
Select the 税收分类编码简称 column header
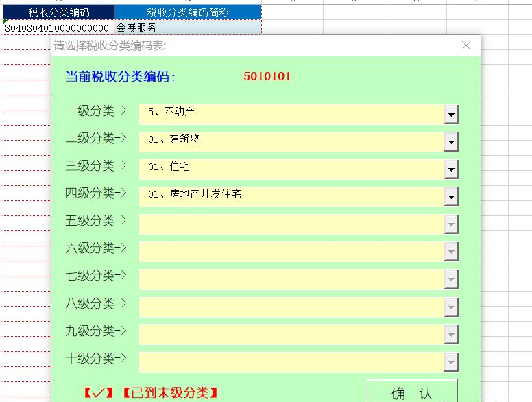click(188, 12)
